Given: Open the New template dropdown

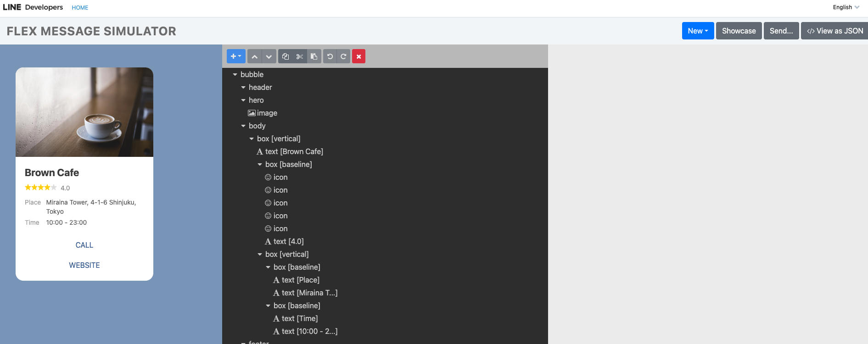Looking at the screenshot, I should (697, 31).
